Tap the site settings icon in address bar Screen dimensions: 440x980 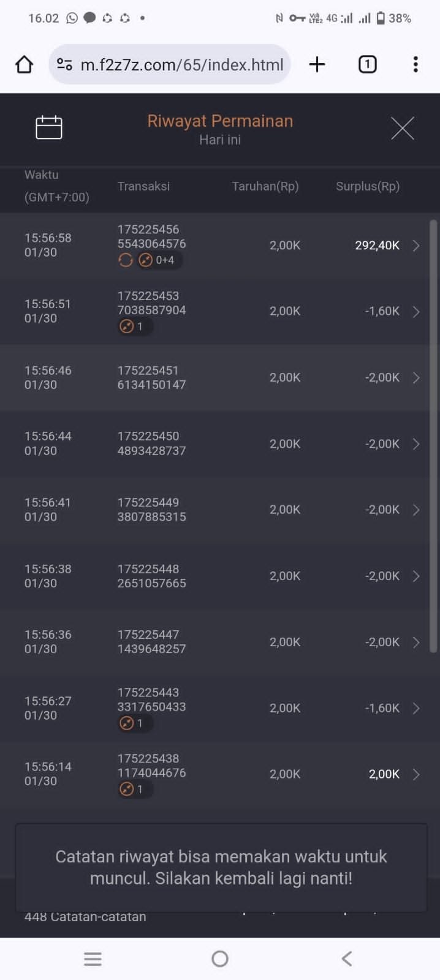pos(64,64)
